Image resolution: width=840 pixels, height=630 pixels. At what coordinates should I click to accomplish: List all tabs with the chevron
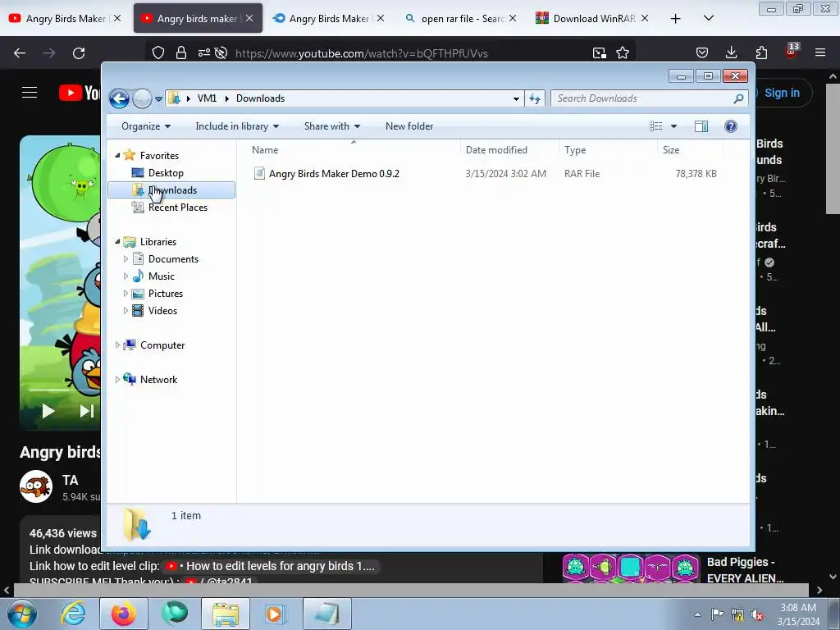(708, 18)
